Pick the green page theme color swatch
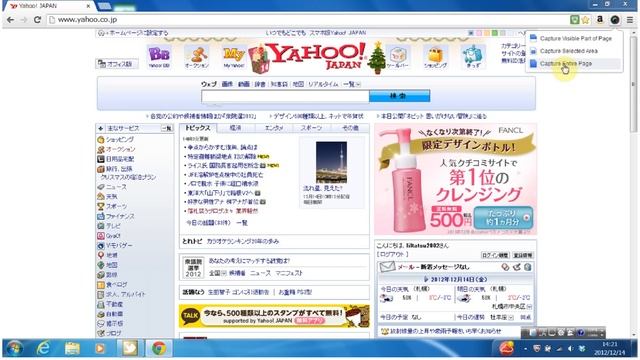This screenshot has height=360, width=640. pos(494,33)
